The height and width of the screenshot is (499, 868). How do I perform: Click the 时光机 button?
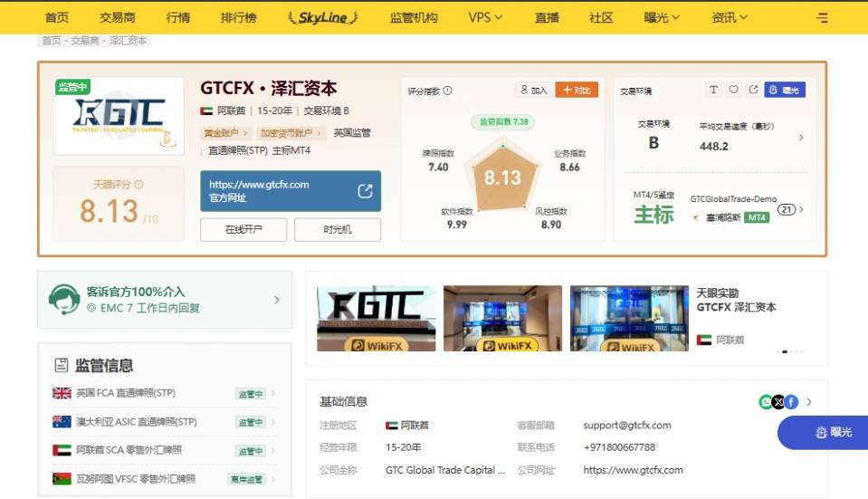(x=338, y=229)
